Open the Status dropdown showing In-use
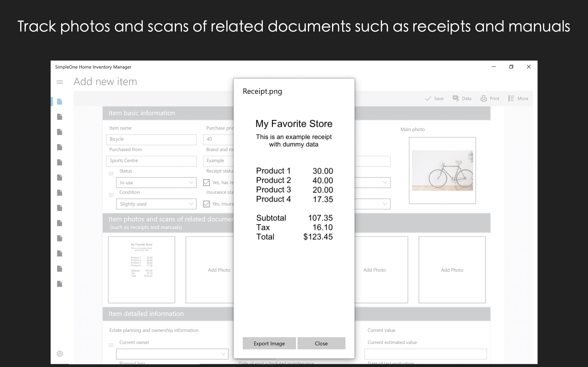Viewport: 588px width, 367px height. (x=156, y=182)
